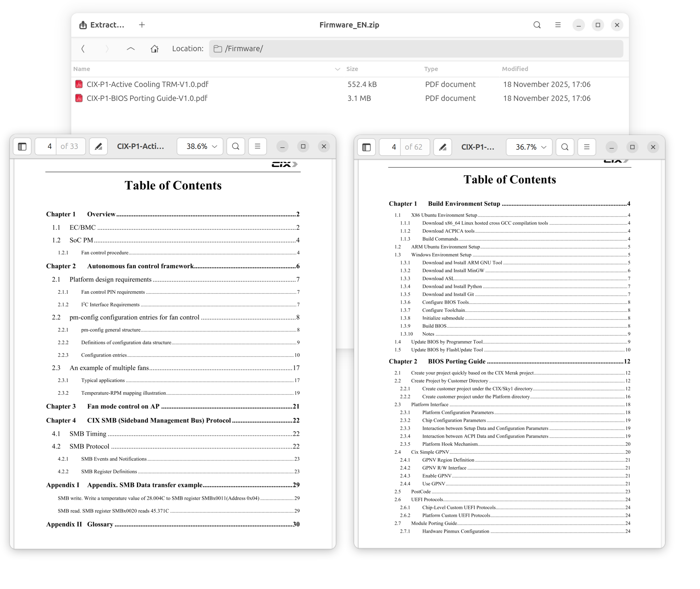Enable annotation pen in Active Cooling viewer

(x=98, y=147)
